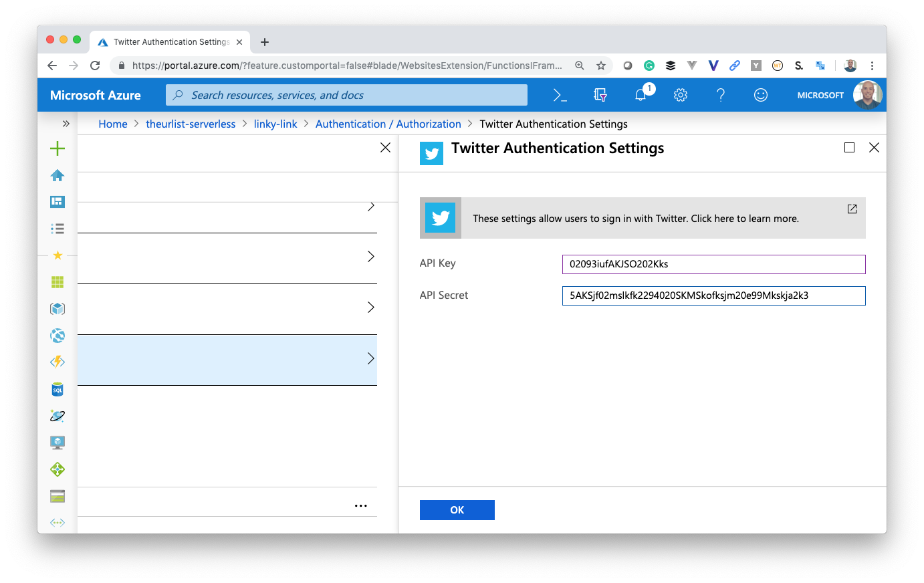
Task: Open Azure Cosmos DB planet icon
Action: point(57,416)
